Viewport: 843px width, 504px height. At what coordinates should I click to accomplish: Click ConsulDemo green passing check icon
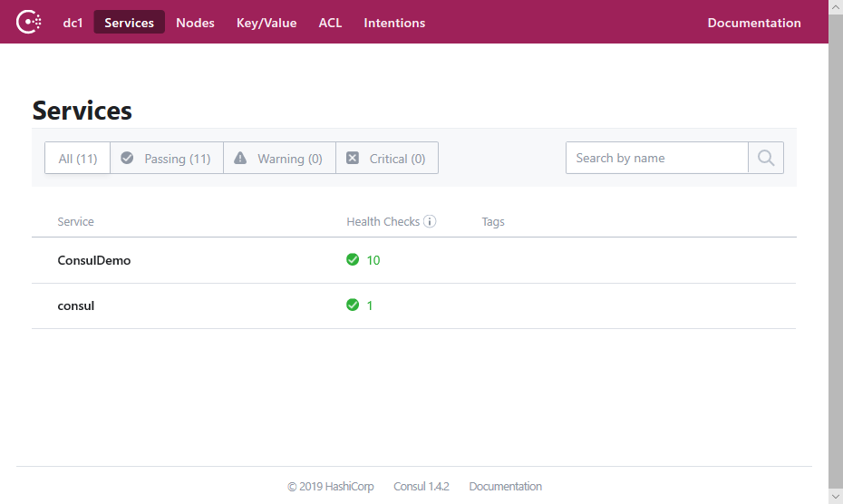coord(353,260)
